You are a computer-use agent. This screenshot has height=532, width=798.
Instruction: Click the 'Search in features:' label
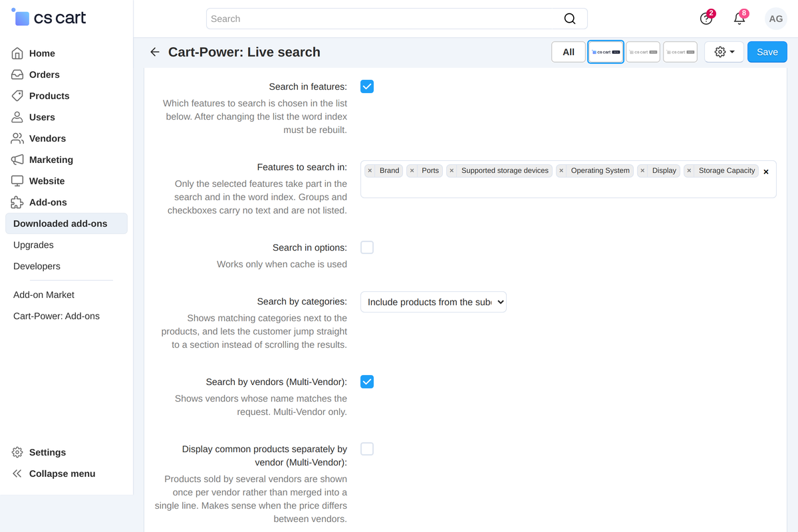click(x=308, y=86)
